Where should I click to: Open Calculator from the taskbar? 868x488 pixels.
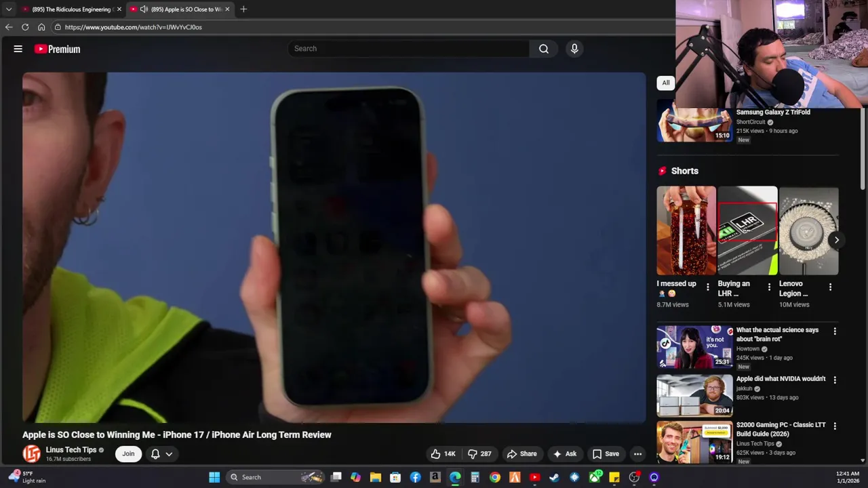[x=475, y=477]
